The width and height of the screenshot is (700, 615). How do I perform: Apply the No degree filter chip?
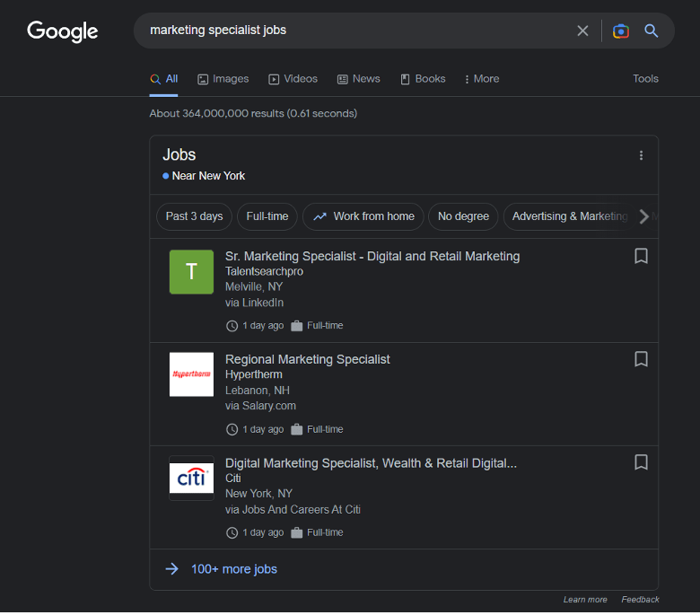coord(463,216)
